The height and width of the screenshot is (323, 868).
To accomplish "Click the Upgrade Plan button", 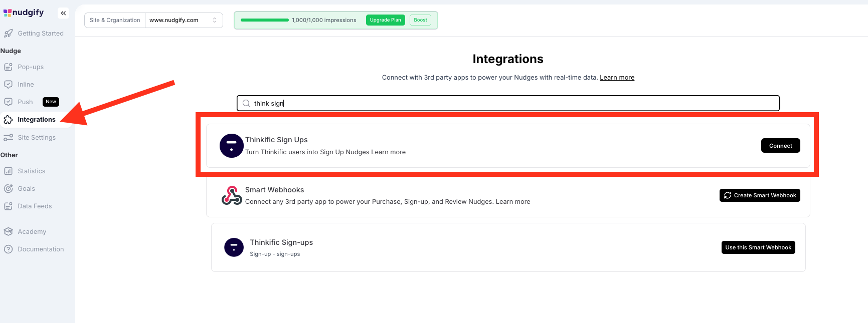I will [386, 20].
